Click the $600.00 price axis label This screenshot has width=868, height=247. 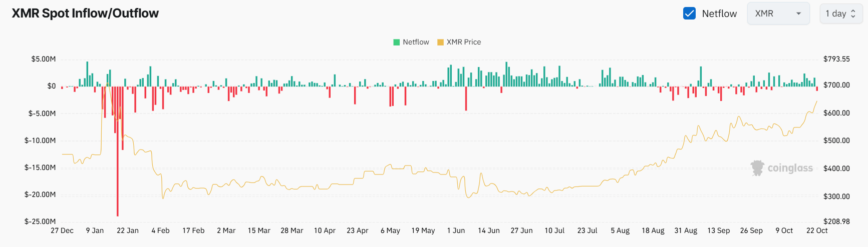pos(836,113)
